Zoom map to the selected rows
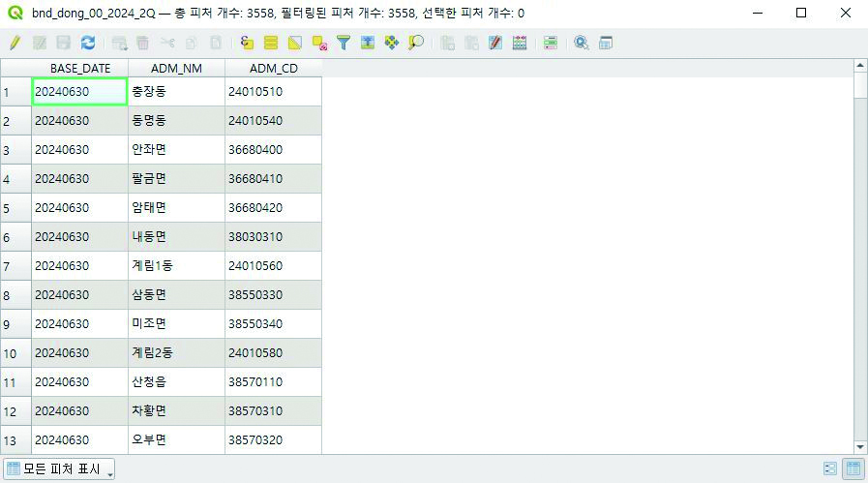This screenshot has height=483, width=868. click(416, 43)
